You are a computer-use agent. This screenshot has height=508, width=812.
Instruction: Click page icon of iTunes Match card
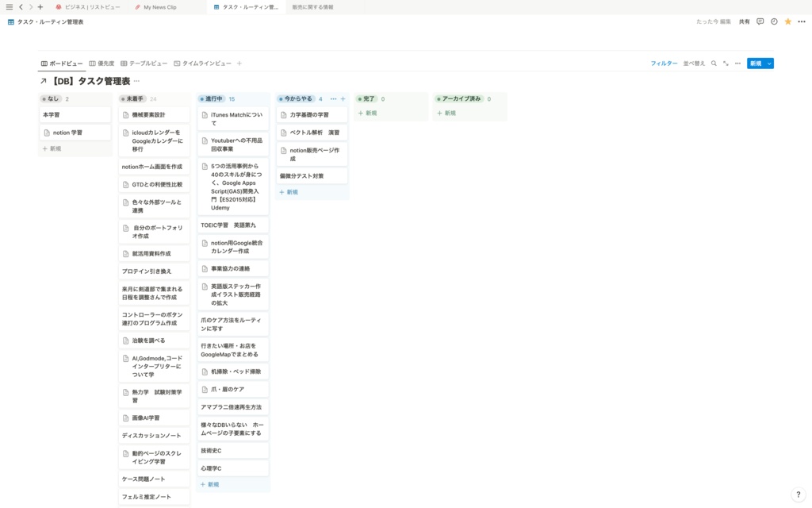(205, 115)
